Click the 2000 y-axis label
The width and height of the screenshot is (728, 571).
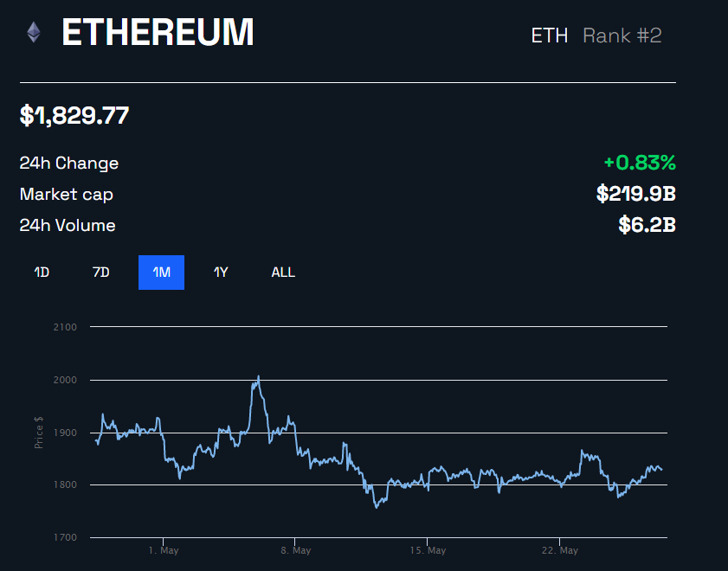coord(65,380)
